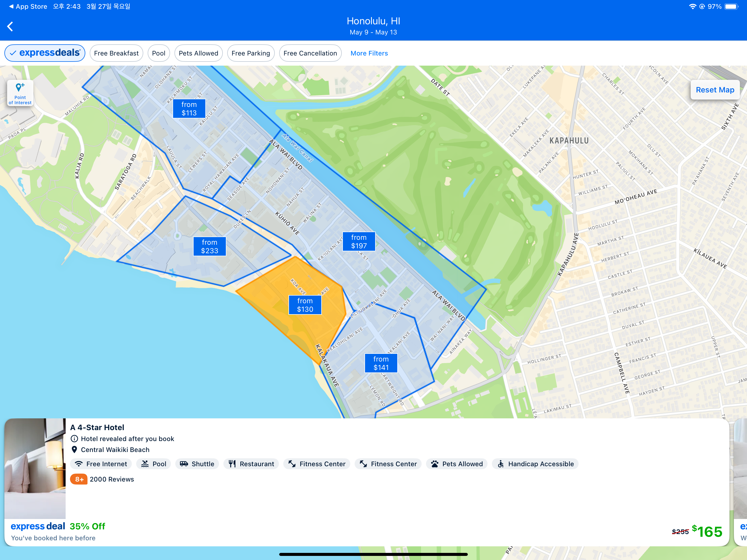747x560 pixels.
Task: Select the from $233 zone marker
Action: 210,246
